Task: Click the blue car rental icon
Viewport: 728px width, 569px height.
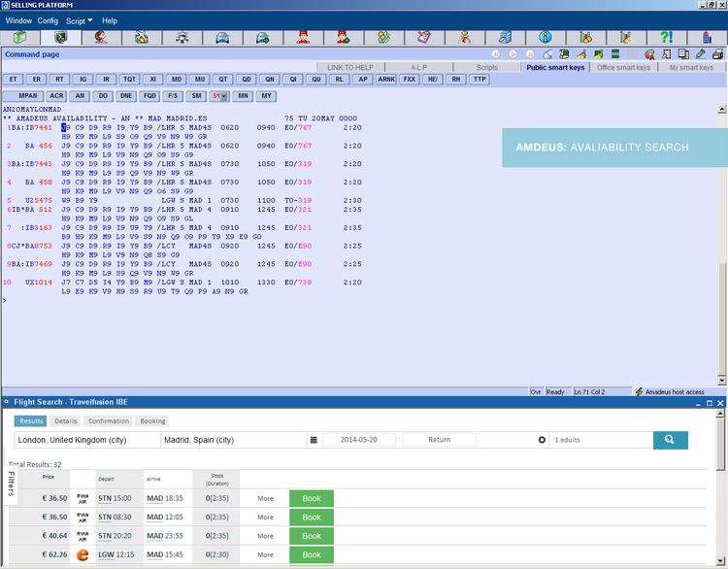Action: [x=222, y=37]
